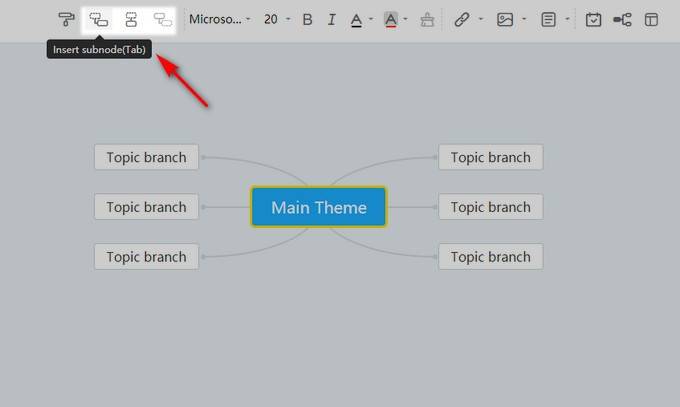Viewport: 680px width, 407px height.
Task: Select the top-left Topic branch node
Action: coord(147,157)
